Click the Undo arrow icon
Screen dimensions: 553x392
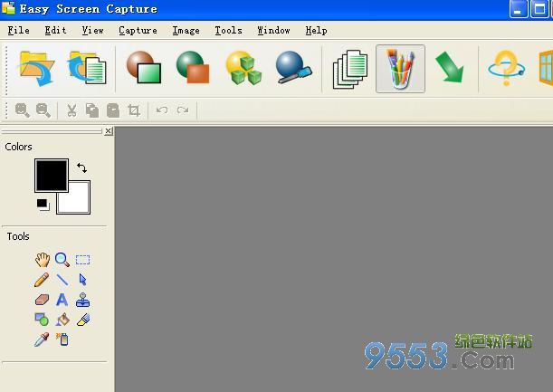click(162, 110)
